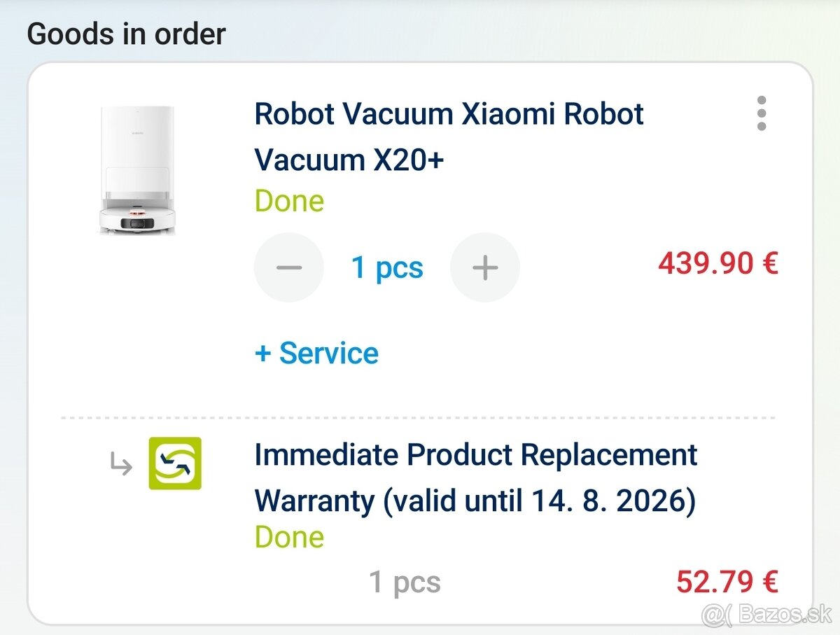Open the product title Robot Vacuum Xiaomi X20+

coord(449,137)
